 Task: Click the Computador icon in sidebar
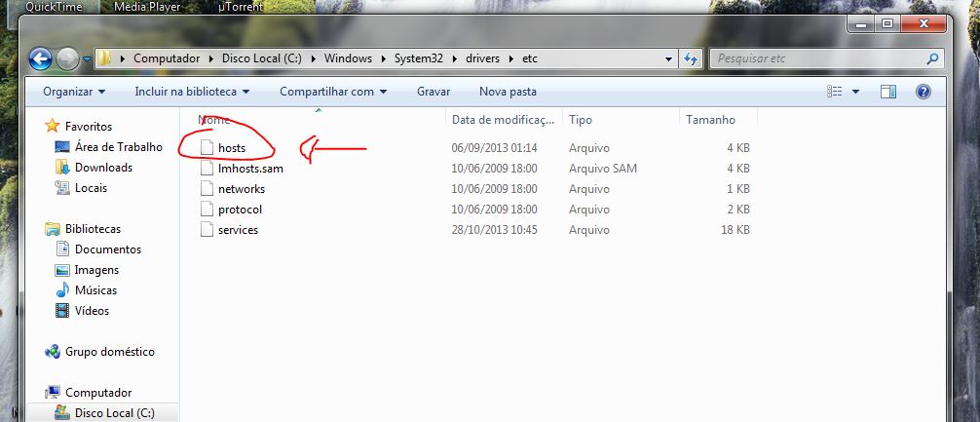(x=53, y=393)
